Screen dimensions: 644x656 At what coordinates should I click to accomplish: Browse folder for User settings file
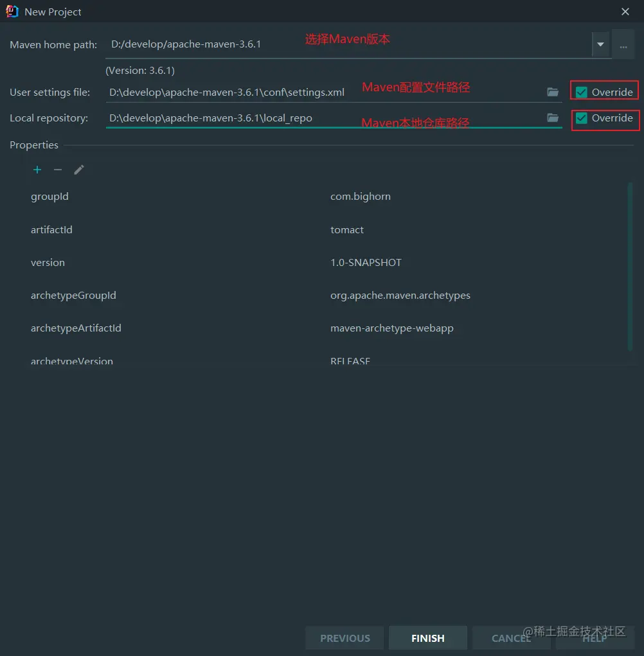coord(553,92)
